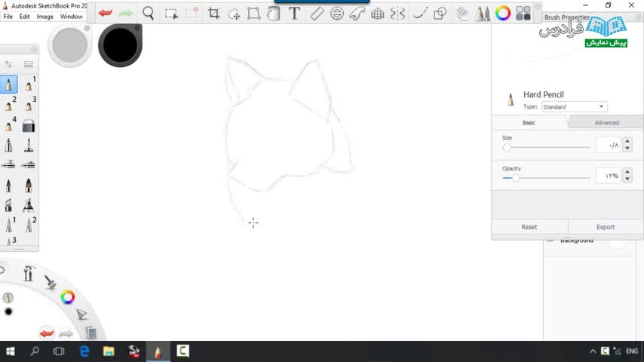Toggle the Symmetry tool
644x362 pixels.
[397, 13]
